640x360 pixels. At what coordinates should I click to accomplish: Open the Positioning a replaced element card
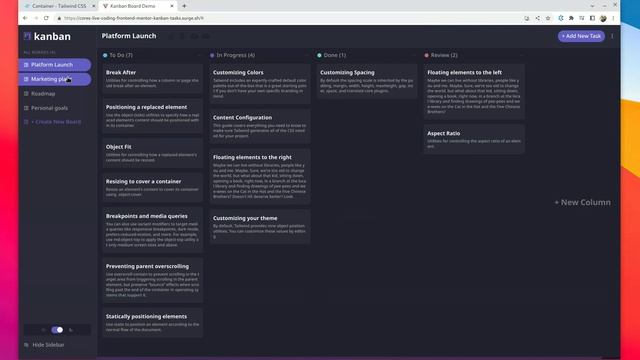pyautogui.click(x=153, y=116)
